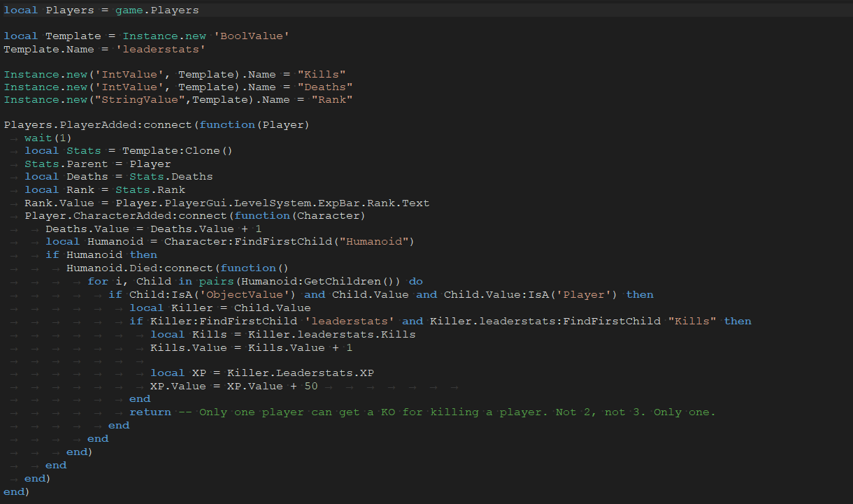
Task: Click the "Kills" string in the Instance.new line
Action: (322, 74)
